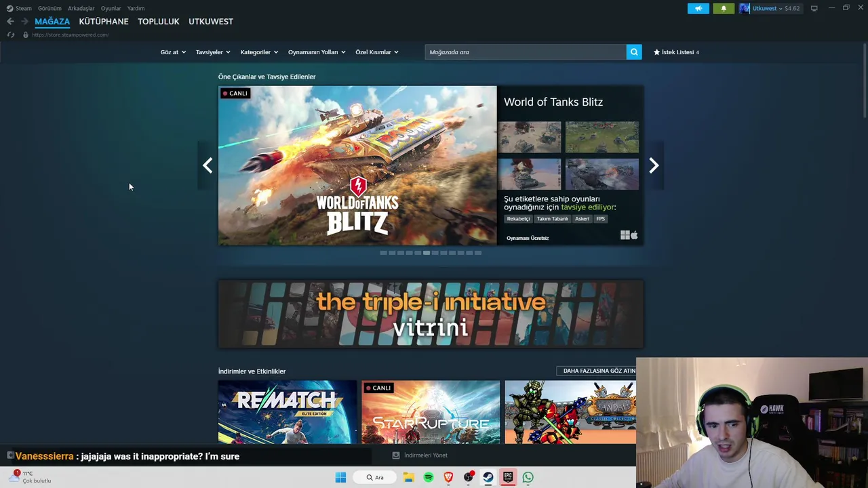The width and height of the screenshot is (868, 488).
Task: Show the previous featured game
Action: click(208, 165)
